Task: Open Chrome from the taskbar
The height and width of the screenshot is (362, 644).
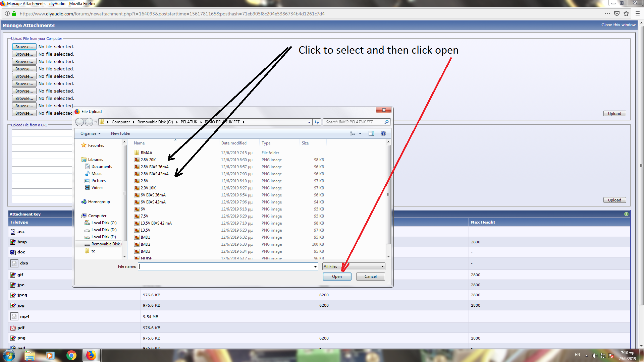Action: [71, 355]
